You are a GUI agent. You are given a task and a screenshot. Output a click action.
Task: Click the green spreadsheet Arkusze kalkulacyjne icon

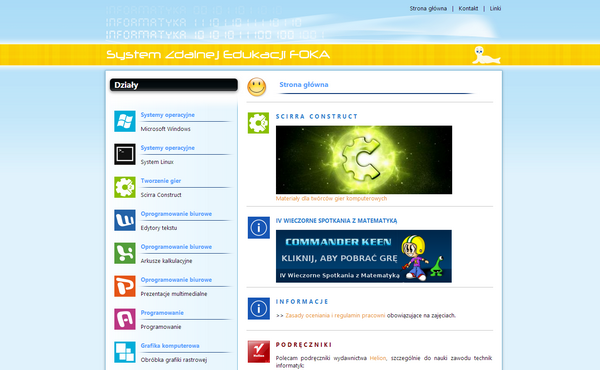tap(125, 253)
